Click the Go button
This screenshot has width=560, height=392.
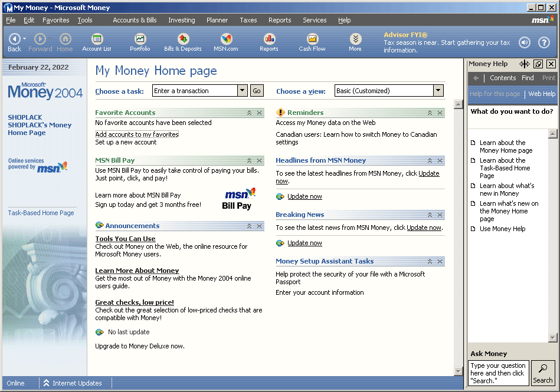[257, 91]
